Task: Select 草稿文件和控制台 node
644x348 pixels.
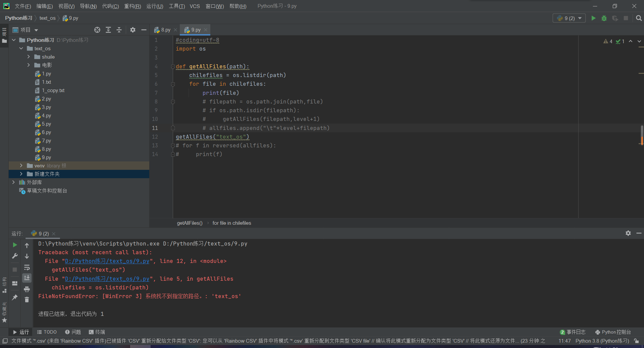Action: (x=47, y=191)
